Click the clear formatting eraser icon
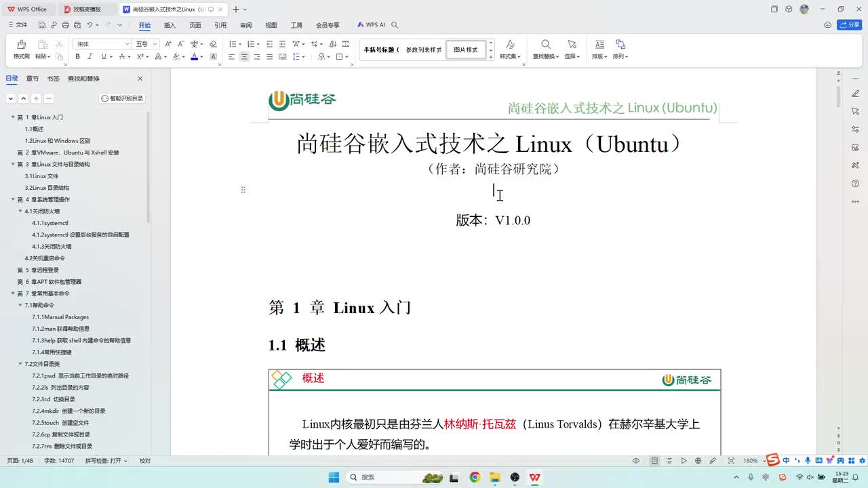This screenshot has width=868, height=488. pos(213,44)
